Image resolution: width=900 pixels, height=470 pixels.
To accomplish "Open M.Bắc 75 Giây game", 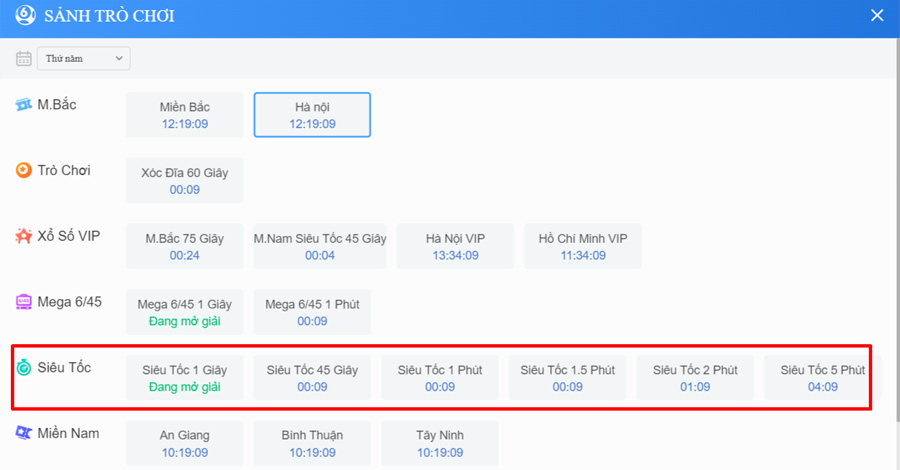I will 185,246.
